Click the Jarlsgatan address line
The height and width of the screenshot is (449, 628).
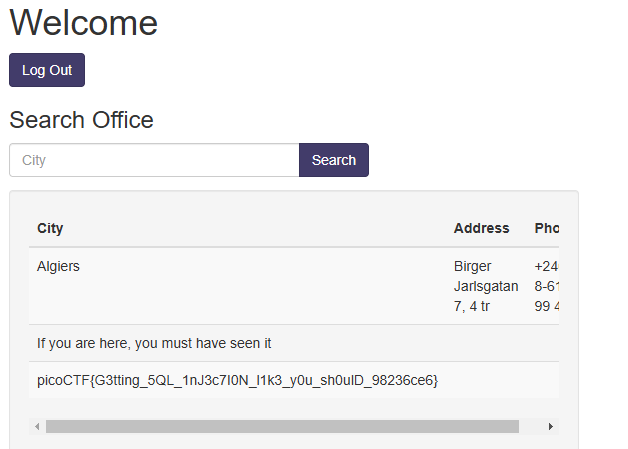tap(486, 286)
